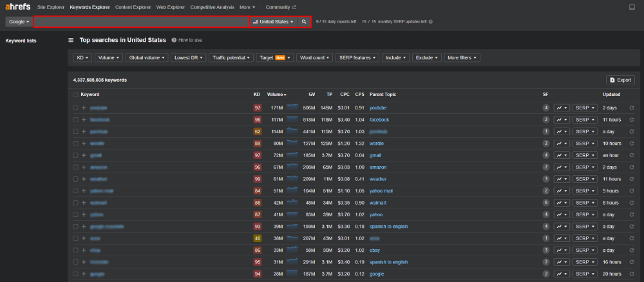Expand the Traffic potential filter
Image resolution: width=644 pixels, height=282 pixels.
231,58
